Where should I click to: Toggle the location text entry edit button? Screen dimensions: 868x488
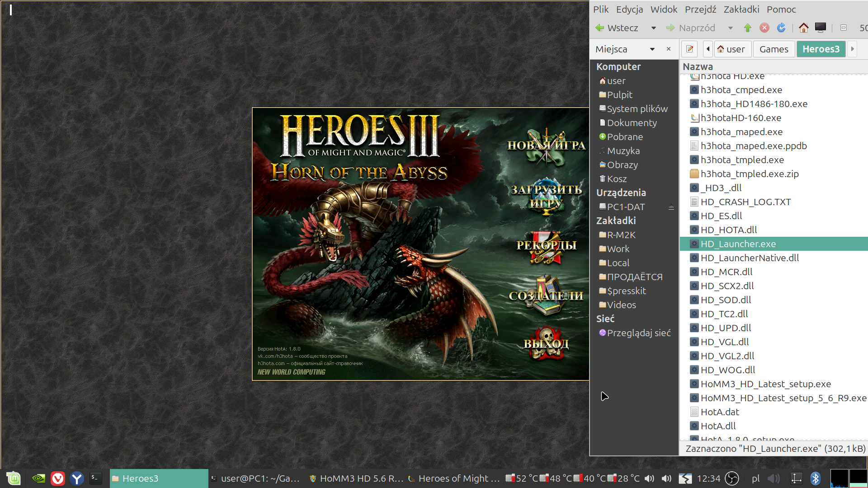click(x=689, y=49)
